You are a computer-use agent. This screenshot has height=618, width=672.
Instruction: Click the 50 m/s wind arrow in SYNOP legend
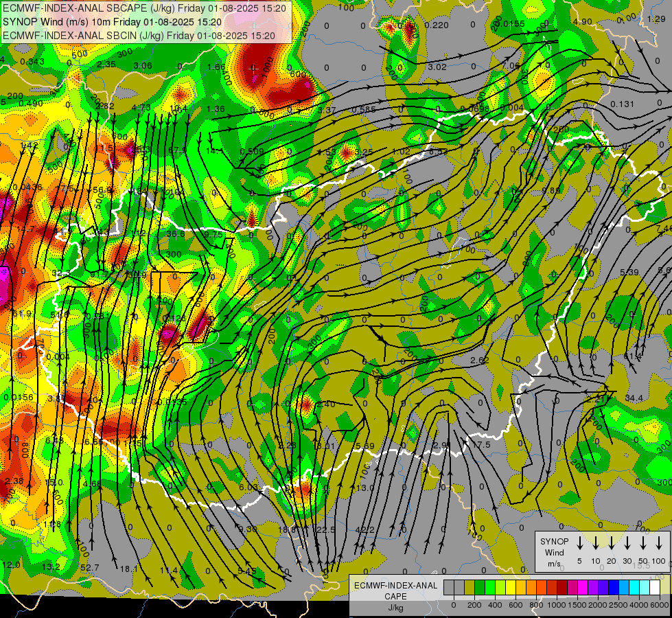point(643,543)
